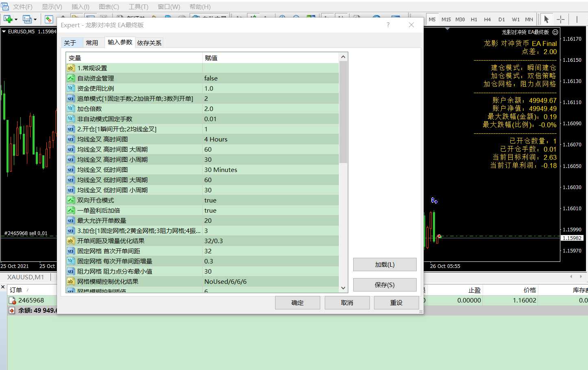The height and width of the screenshot is (370, 588).
Task: Click the boolean icon beside 自动资金管理
Action: [71, 78]
